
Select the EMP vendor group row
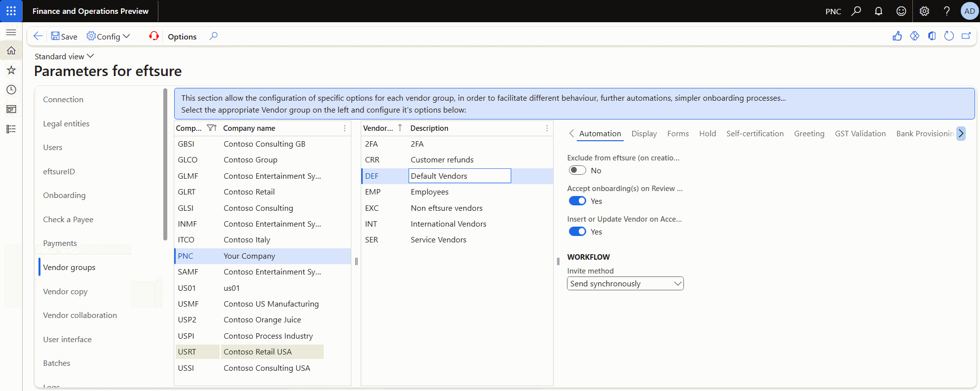457,192
